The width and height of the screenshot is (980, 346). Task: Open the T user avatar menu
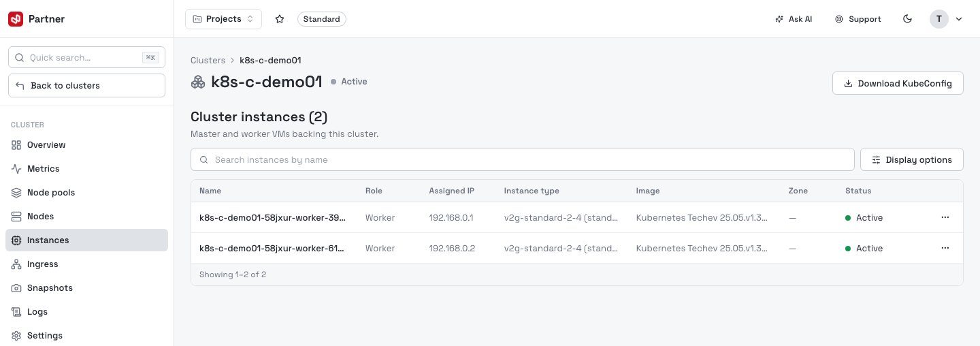coord(939,19)
